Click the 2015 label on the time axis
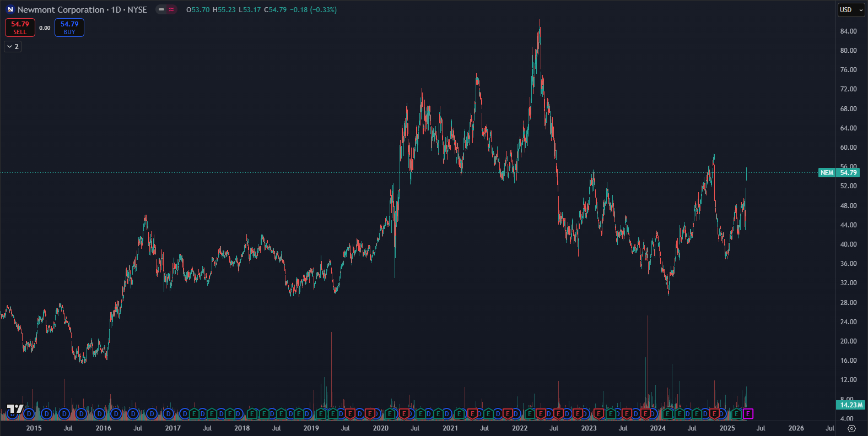Viewport: 868px width, 436px height. point(34,428)
